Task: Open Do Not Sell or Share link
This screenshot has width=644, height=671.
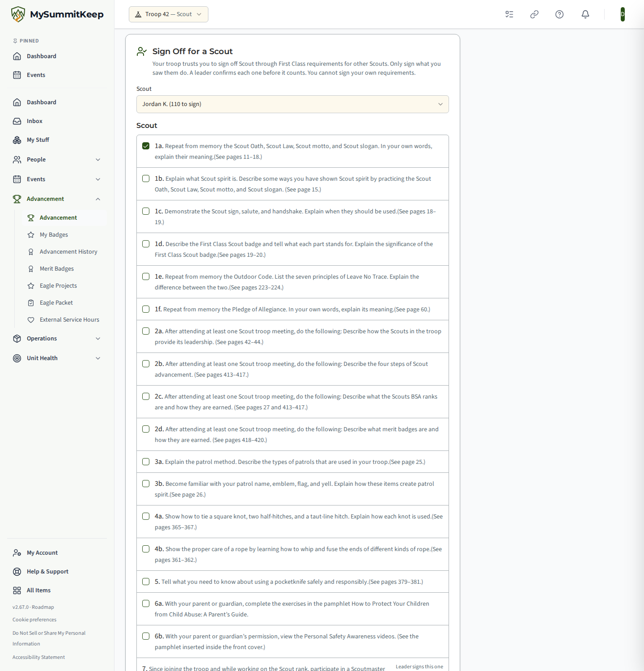Action: [49, 638]
